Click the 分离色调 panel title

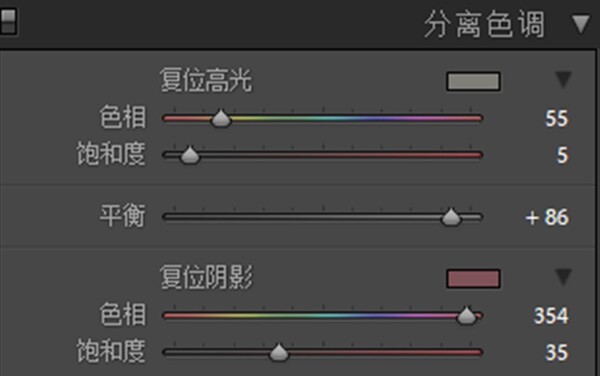[484, 24]
